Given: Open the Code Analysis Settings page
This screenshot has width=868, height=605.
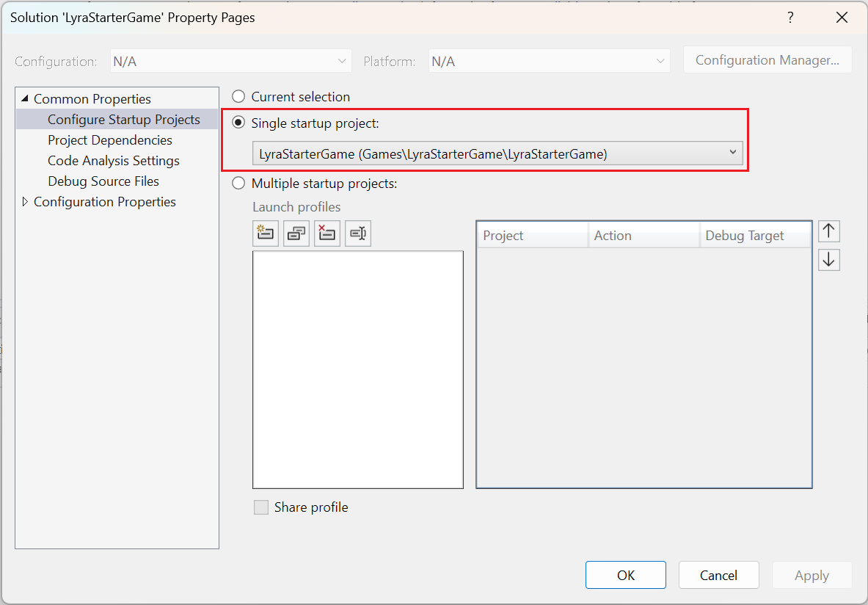Looking at the screenshot, I should coord(113,160).
